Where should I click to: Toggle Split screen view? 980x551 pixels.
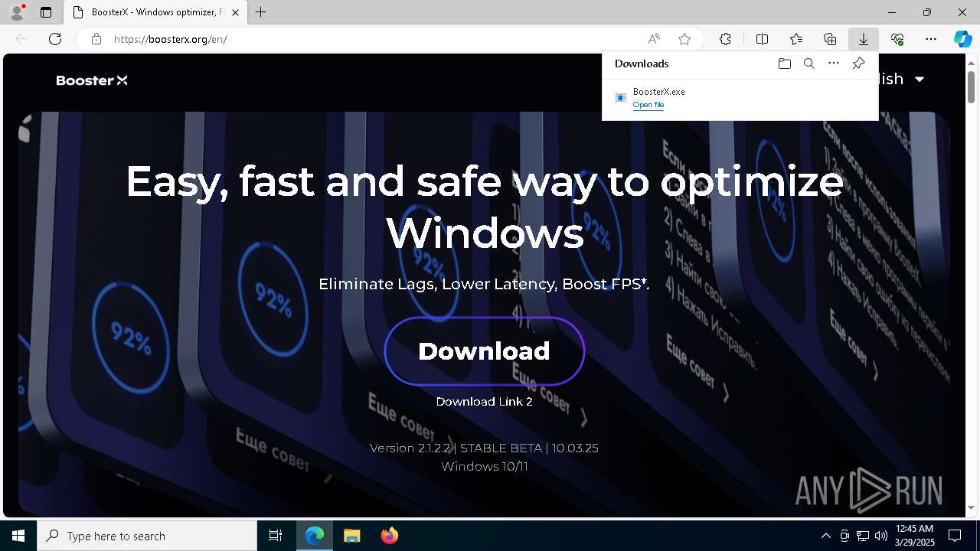[762, 39]
